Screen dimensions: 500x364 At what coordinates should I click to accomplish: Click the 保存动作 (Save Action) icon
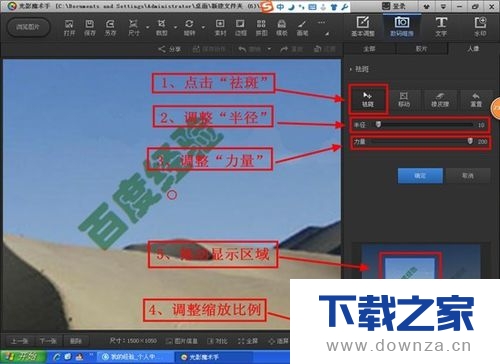click(209, 49)
